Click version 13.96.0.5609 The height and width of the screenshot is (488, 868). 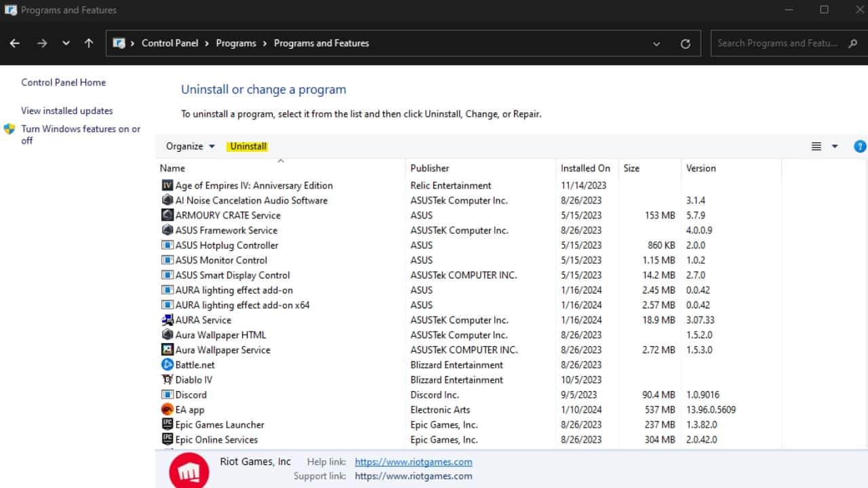coord(711,409)
